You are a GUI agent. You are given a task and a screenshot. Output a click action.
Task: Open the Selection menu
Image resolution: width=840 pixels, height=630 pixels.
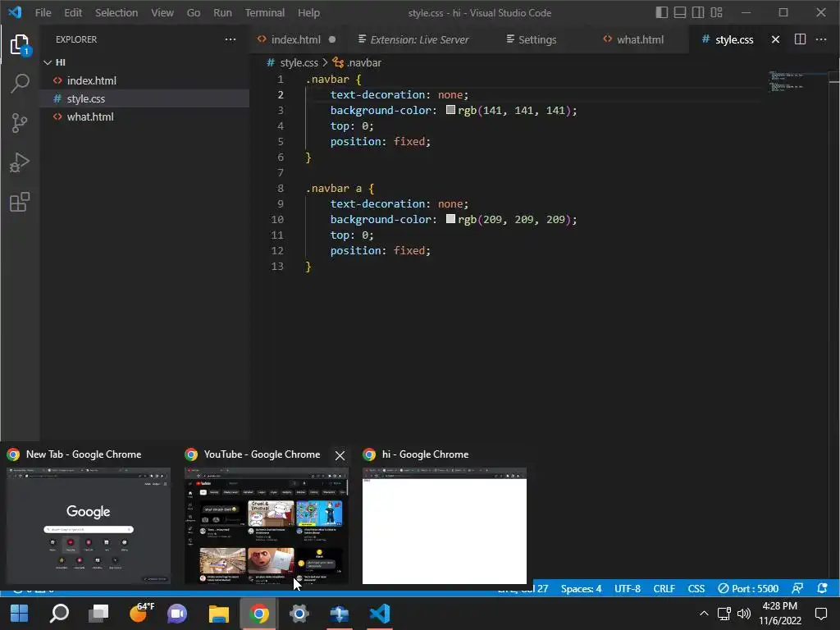click(116, 12)
